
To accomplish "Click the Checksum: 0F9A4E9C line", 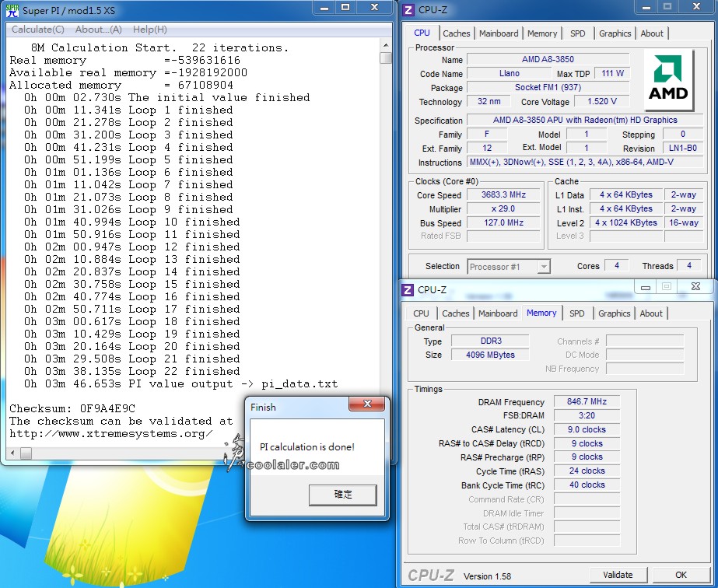I will [x=72, y=408].
